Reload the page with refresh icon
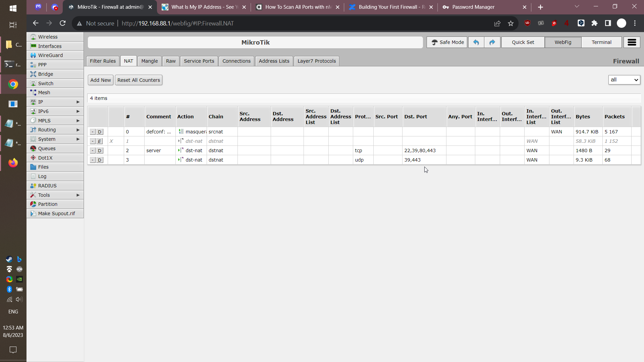 click(63, 23)
